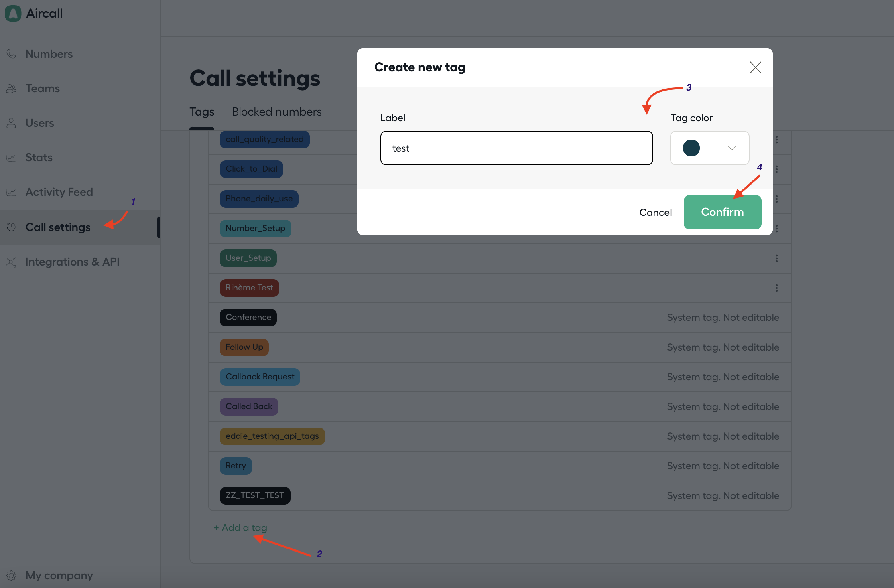The height and width of the screenshot is (588, 894).
Task: Click the My company gear icon
Action: point(11,575)
